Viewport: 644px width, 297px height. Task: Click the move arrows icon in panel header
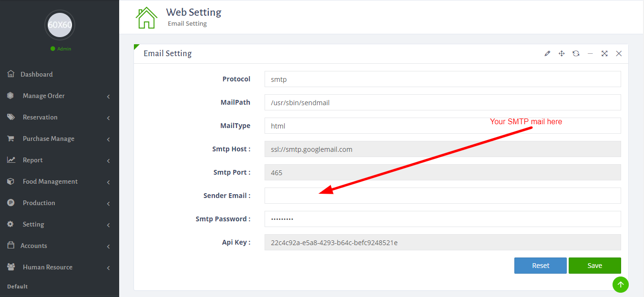pos(562,54)
